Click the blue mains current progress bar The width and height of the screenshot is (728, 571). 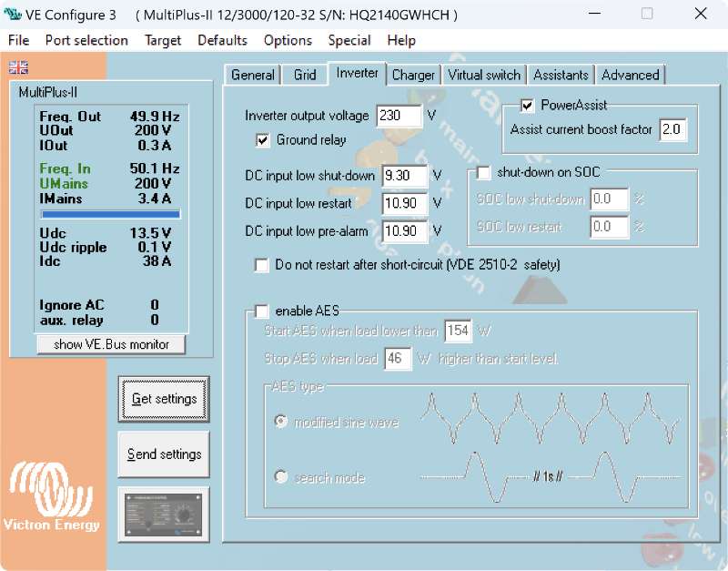tap(110, 215)
